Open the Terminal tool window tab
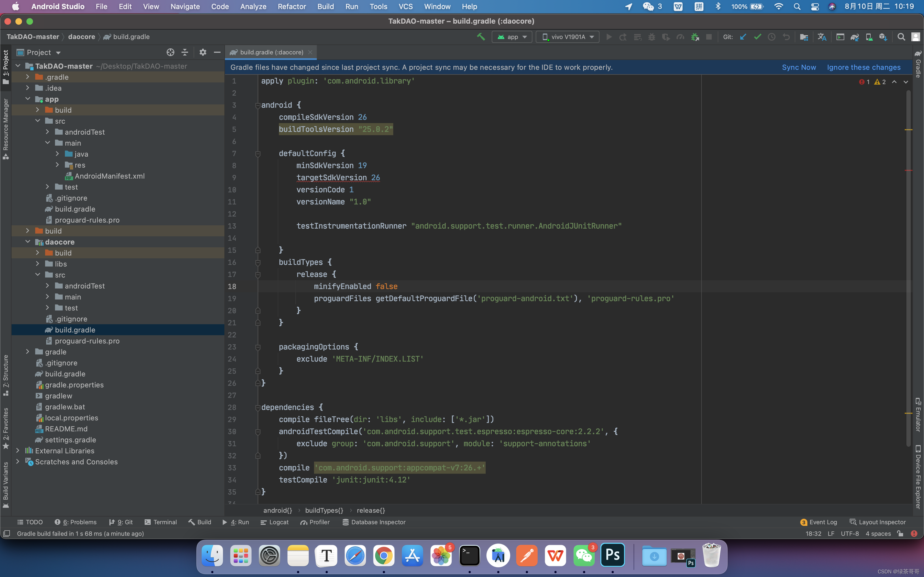Image resolution: width=924 pixels, height=577 pixels. 161,522
